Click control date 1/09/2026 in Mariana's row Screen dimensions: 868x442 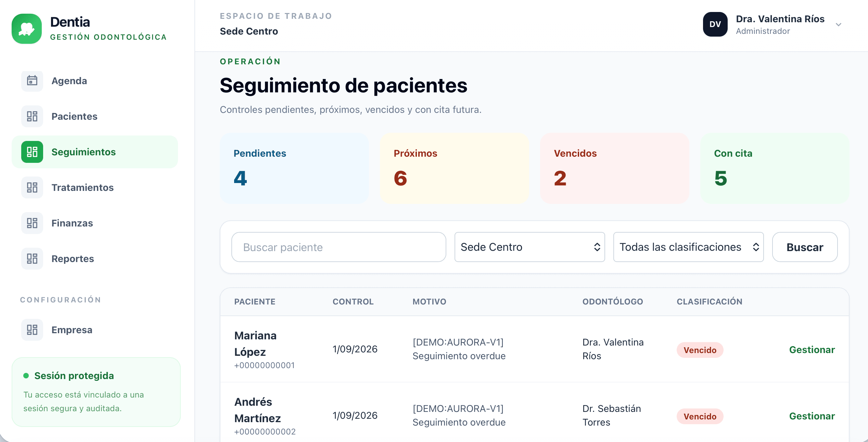tap(355, 349)
